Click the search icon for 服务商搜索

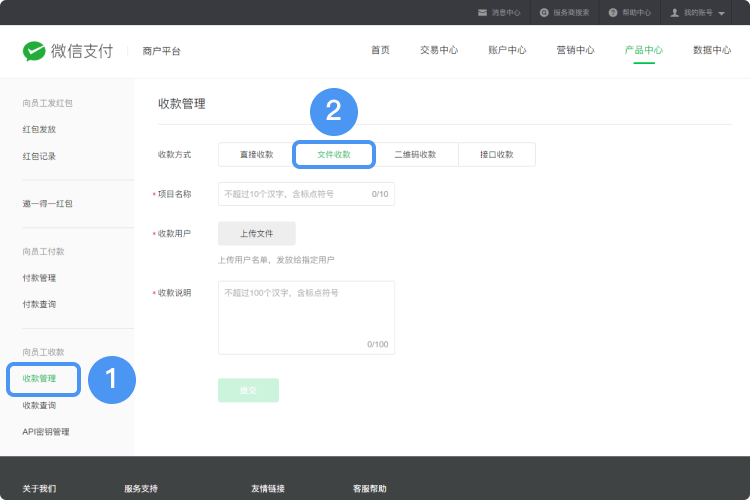click(x=544, y=13)
